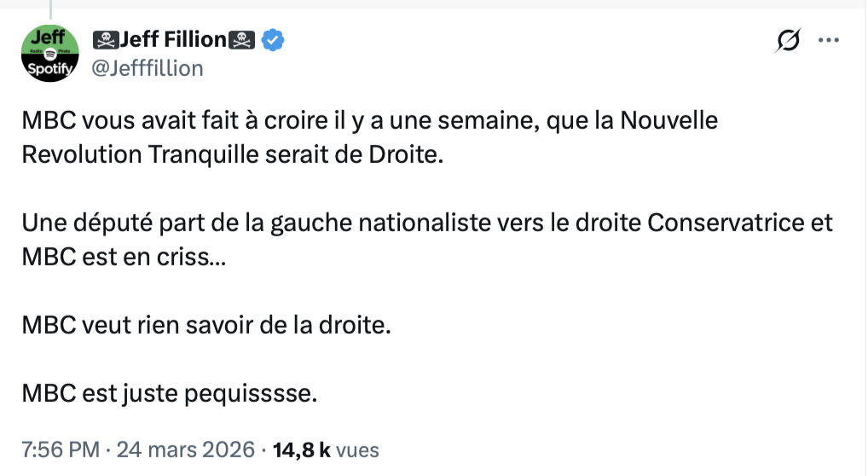Go to the @Jefffillion handle
This screenshot has width=868, height=476.
coord(147,68)
